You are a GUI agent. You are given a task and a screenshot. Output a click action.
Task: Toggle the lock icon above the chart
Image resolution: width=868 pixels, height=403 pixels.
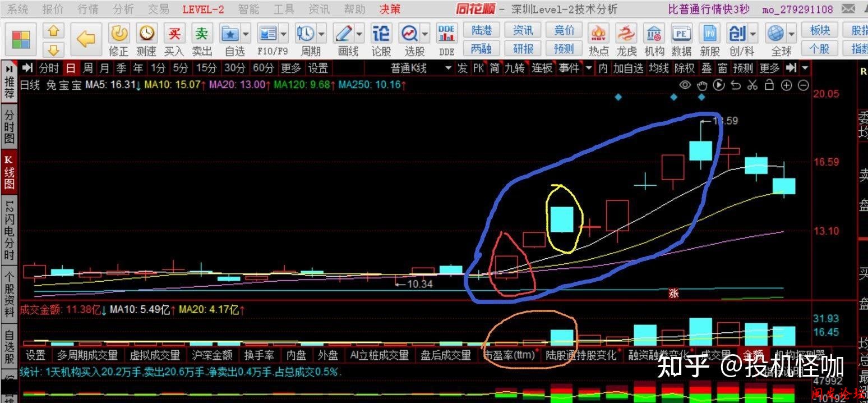point(769,85)
